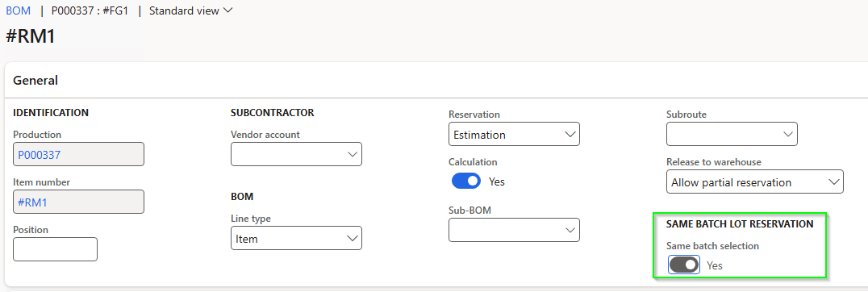Toggle the Same batch selection switch
868x292 pixels.
coord(684,265)
